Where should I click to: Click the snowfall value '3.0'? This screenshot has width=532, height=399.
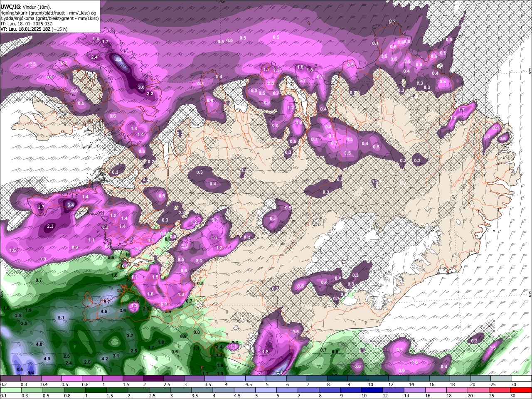(141, 87)
